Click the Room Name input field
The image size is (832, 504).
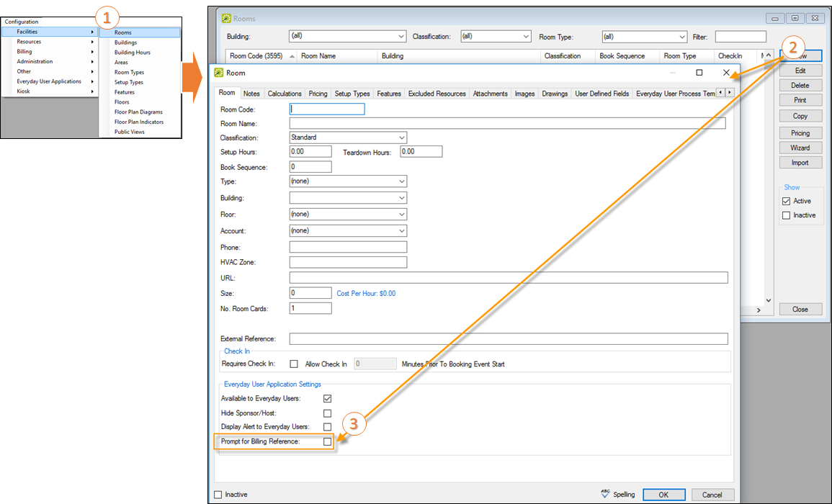click(507, 124)
